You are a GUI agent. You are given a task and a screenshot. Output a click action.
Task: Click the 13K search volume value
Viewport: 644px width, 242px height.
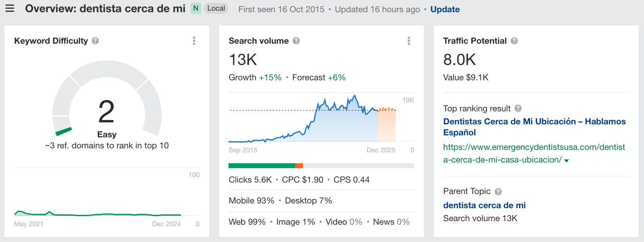(243, 60)
